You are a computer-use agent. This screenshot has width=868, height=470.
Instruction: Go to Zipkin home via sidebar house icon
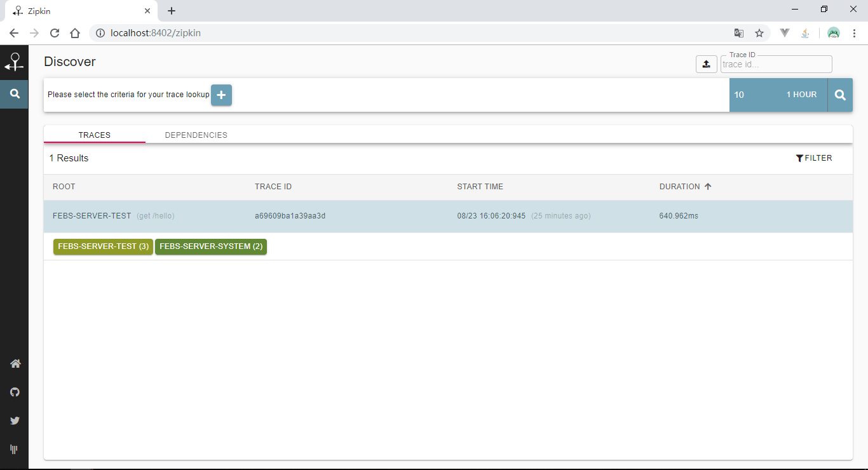coord(15,364)
